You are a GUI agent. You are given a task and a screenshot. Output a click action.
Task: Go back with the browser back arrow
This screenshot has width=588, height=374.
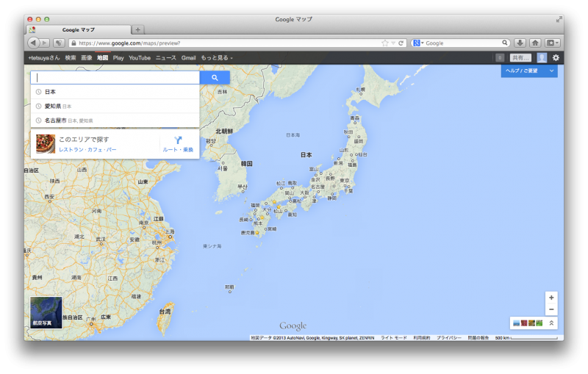(33, 43)
